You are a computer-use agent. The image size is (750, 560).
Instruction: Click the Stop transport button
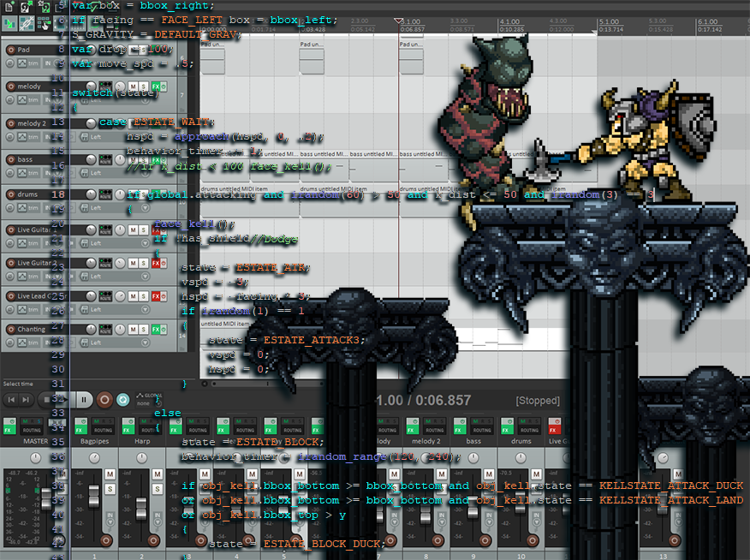pos(46,400)
